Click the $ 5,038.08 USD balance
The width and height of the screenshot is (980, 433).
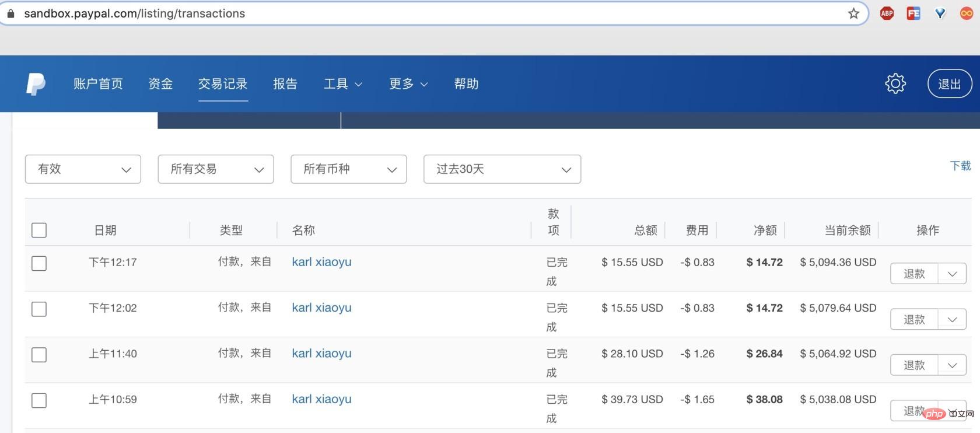coord(838,399)
